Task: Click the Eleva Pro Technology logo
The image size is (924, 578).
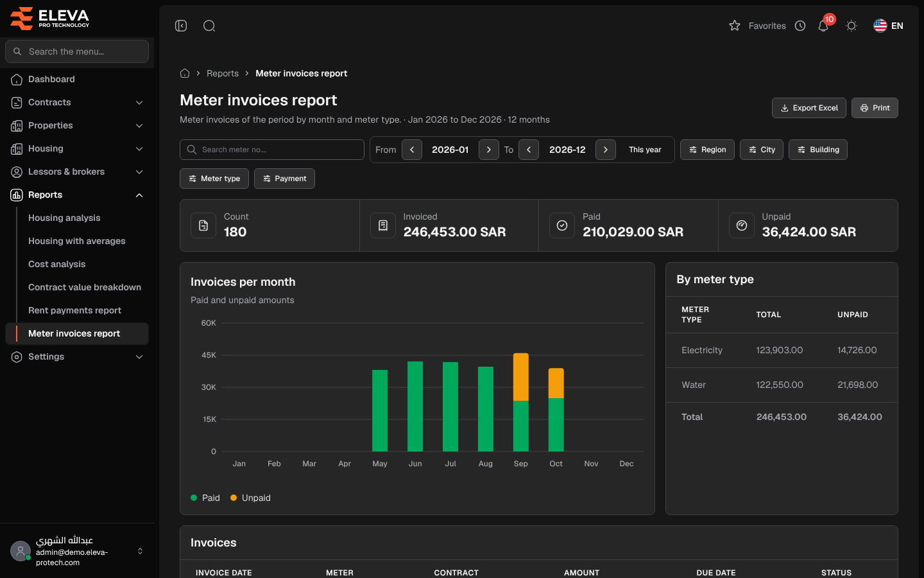Action: 50,18
